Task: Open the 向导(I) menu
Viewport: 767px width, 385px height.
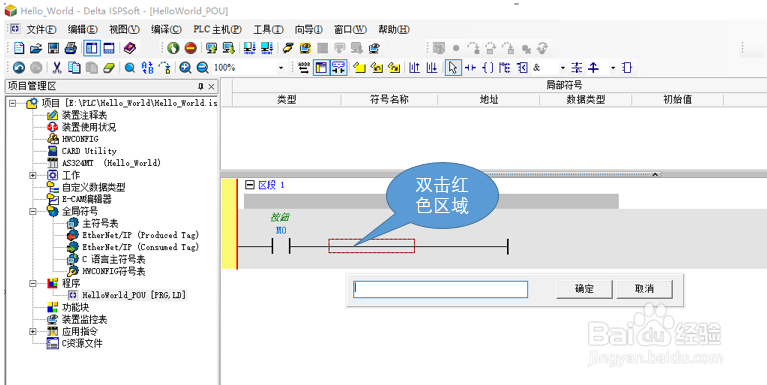Action: pyautogui.click(x=309, y=29)
